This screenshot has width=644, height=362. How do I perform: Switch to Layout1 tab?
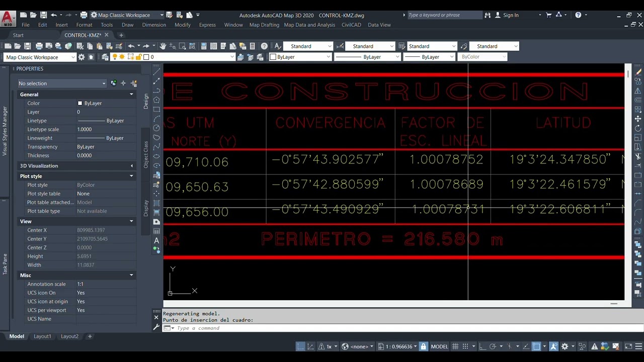point(42,336)
